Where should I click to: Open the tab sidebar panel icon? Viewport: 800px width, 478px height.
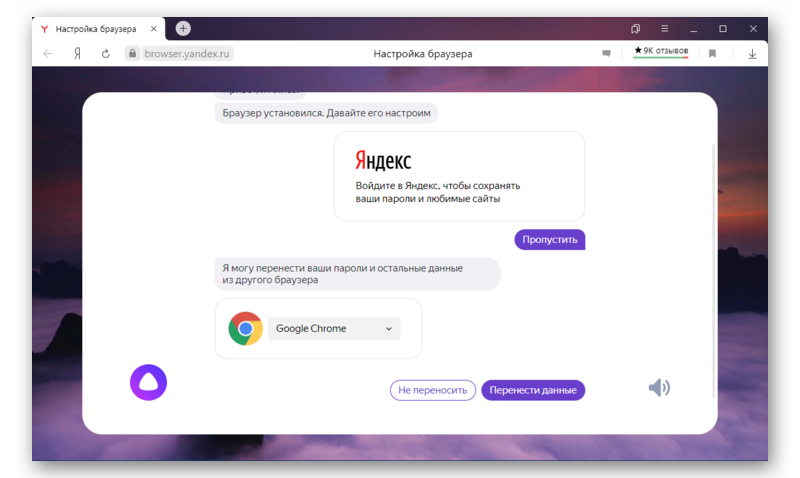635,29
